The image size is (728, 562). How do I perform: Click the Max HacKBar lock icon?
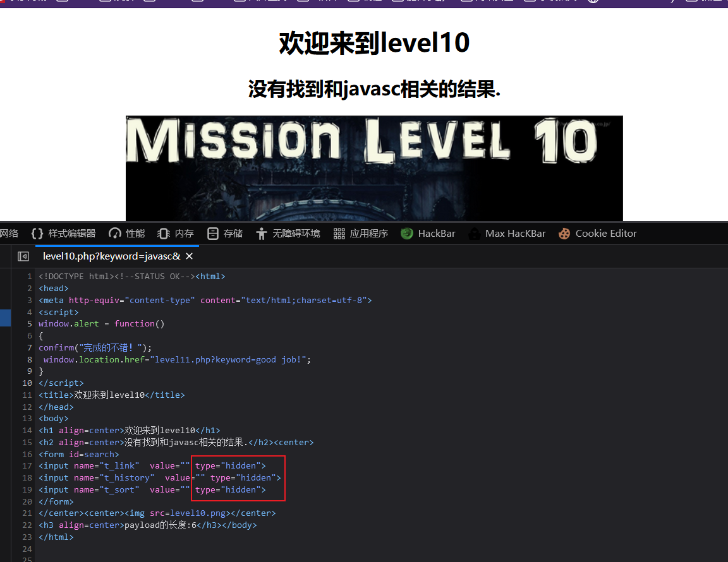(x=475, y=234)
